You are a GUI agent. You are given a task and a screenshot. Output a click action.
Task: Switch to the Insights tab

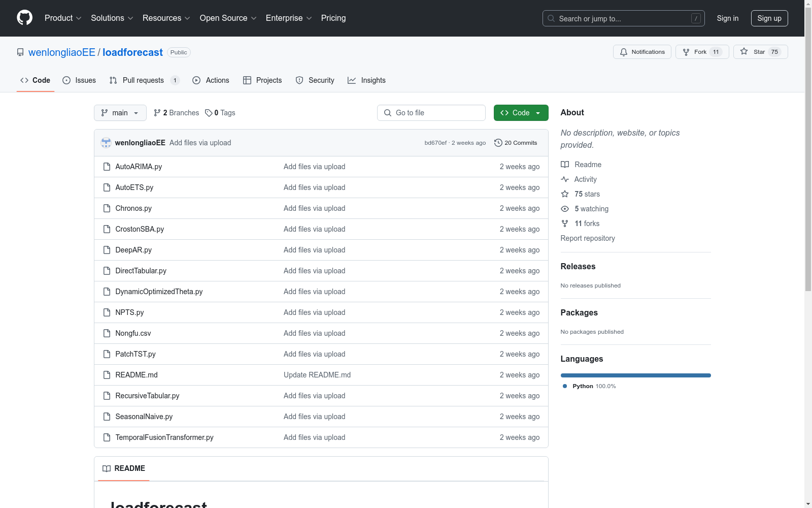pyautogui.click(x=366, y=80)
